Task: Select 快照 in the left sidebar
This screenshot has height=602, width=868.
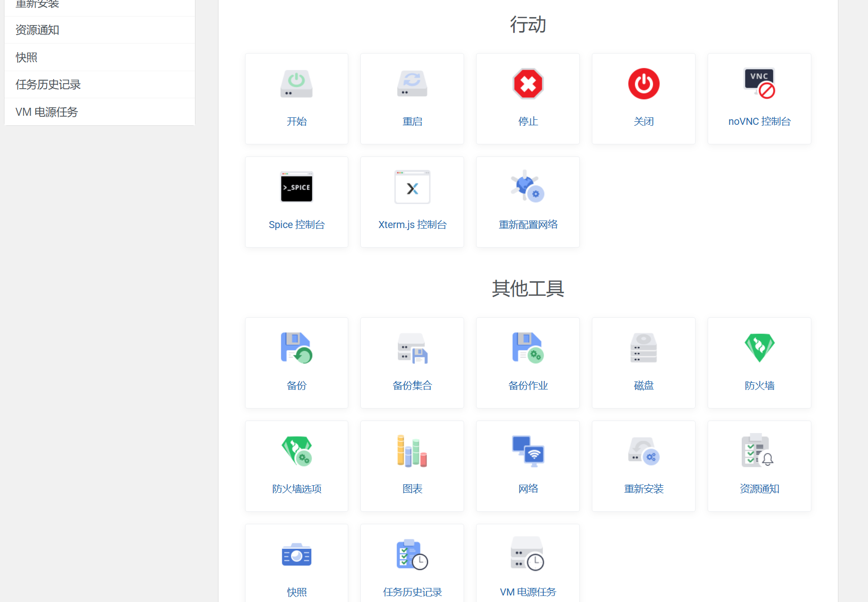Action: [27, 58]
